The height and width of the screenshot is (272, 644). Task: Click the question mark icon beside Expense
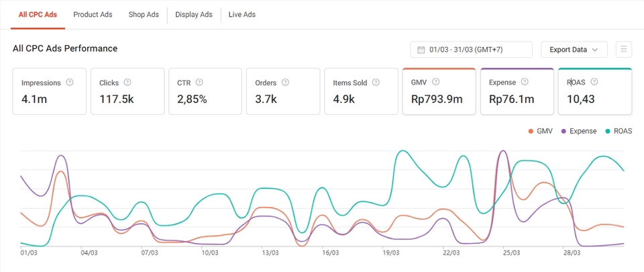tap(525, 82)
